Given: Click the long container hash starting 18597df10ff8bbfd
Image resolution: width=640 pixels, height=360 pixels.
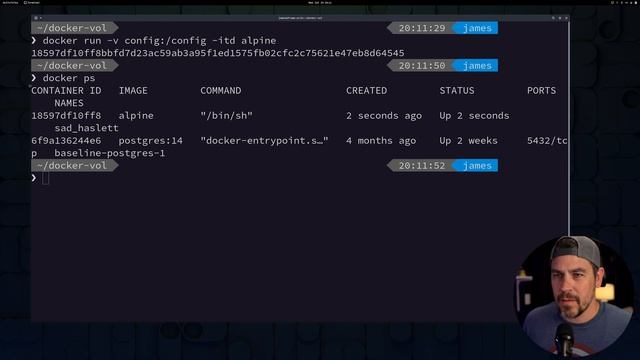Looking at the screenshot, I should (x=218, y=53).
